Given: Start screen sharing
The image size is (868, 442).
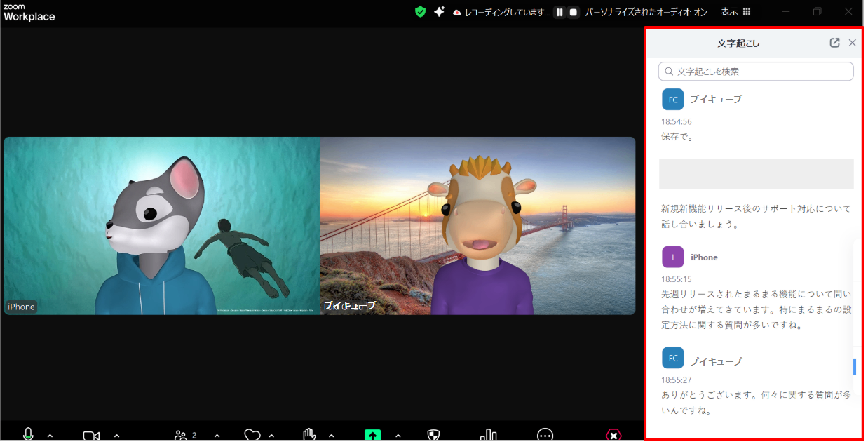Looking at the screenshot, I should coord(372,435).
